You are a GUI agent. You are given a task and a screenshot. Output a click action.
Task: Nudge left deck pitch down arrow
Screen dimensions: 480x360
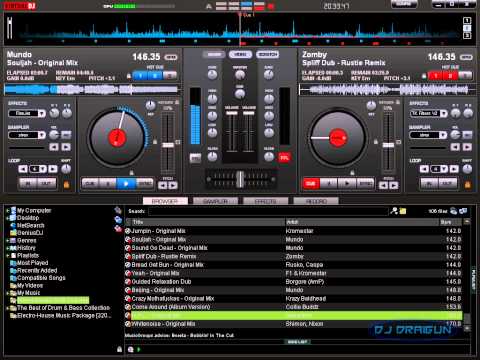[163, 185]
